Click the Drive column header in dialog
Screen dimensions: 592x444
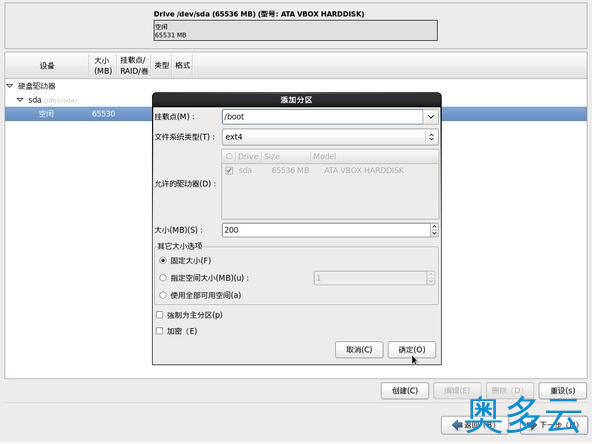click(x=248, y=156)
